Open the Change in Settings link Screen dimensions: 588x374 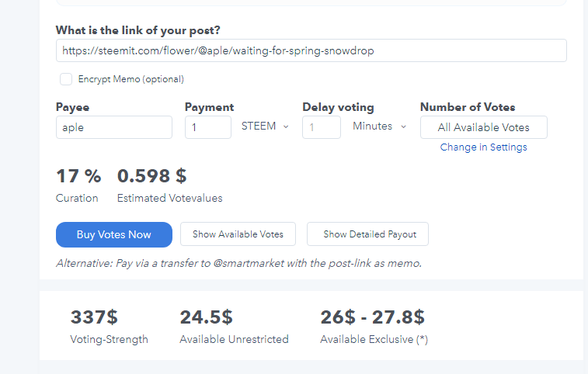[483, 147]
